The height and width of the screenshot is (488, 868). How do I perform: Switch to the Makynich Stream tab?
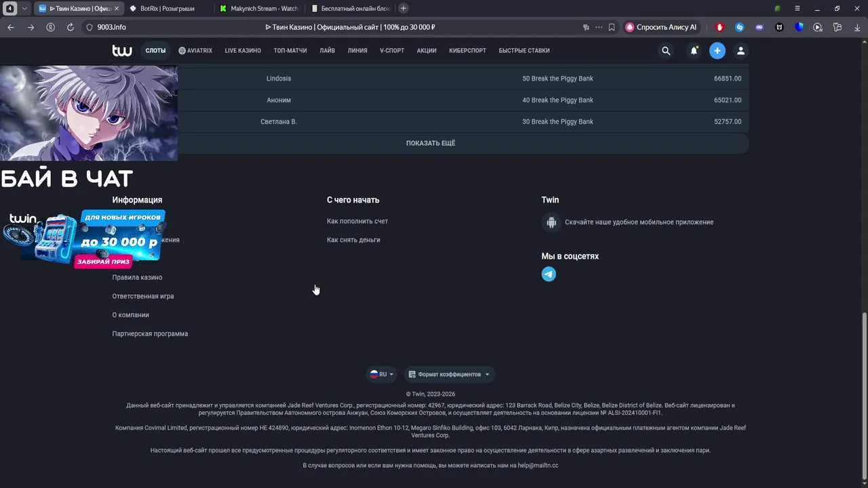(259, 9)
